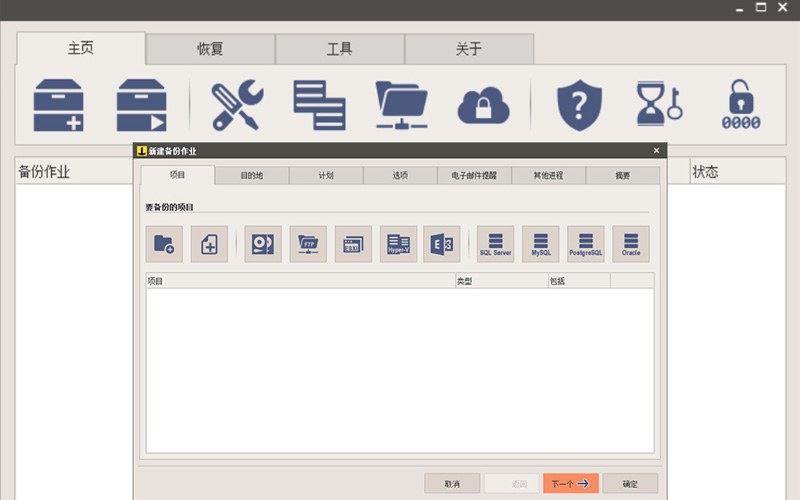
Task: Click the cloud lock icon
Action: (484, 104)
